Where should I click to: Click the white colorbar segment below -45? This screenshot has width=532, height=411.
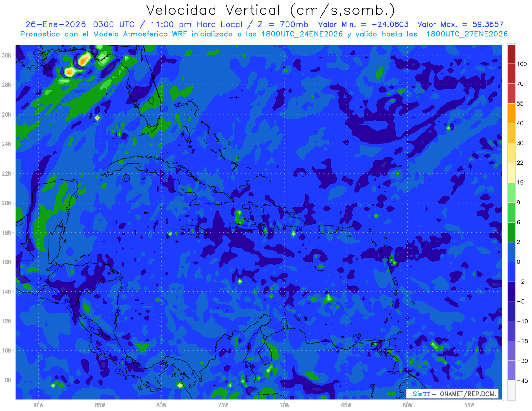(511, 390)
